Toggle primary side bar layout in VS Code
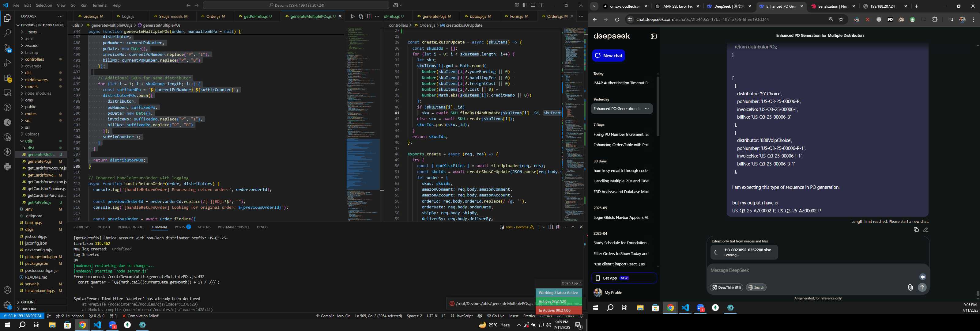Viewport: 980px width, 331px height. coord(525,5)
